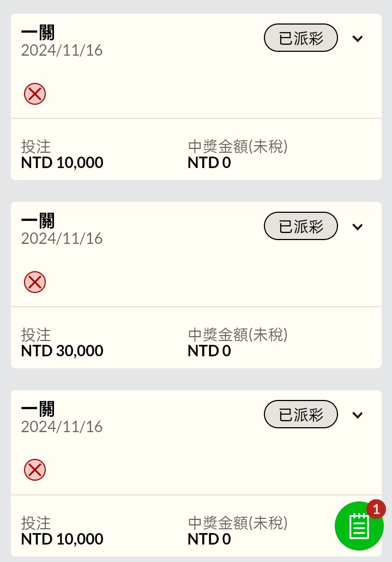Select the 一關 title of the bottom card
This screenshot has height=562, width=392.
pos(38,409)
